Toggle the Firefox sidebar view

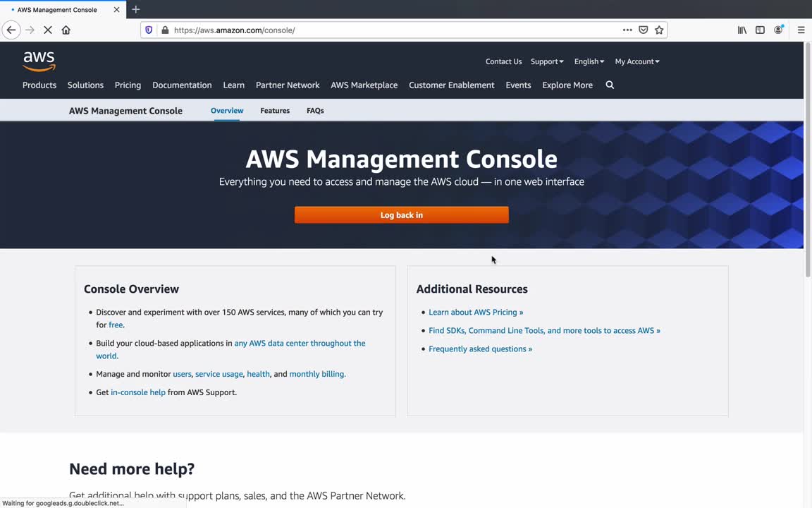[x=760, y=30]
